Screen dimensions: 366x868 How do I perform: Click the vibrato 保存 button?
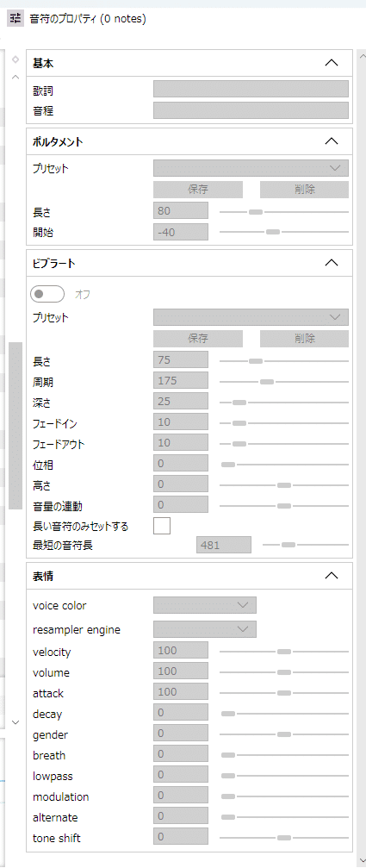[198, 338]
